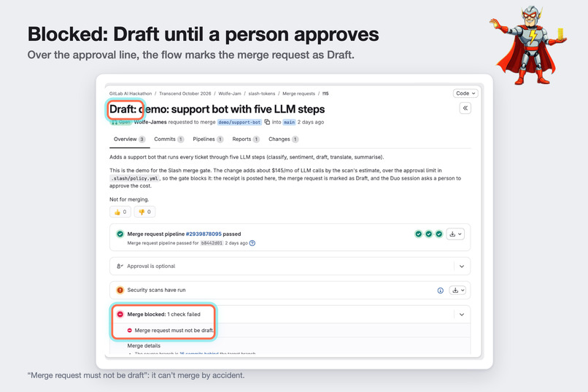Image resolution: width=588 pixels, height=392 pixels.
Task: Open slash-tokens breadcrumb
Action: [x=261, y=93]
